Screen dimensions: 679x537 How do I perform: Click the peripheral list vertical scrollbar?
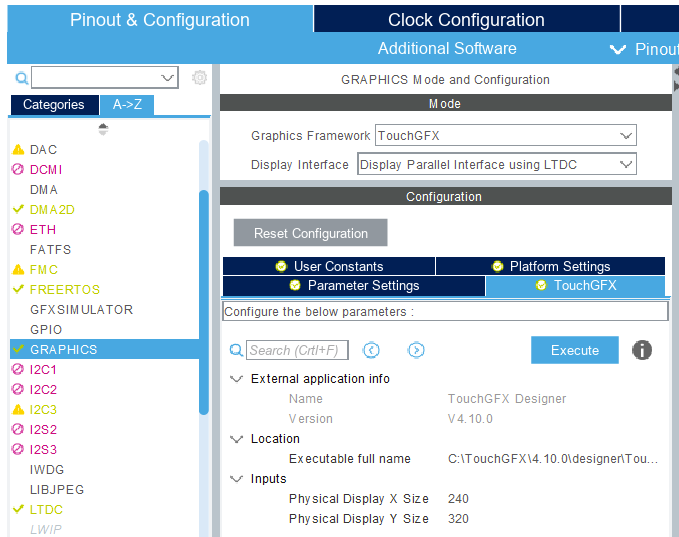[204, 302]
